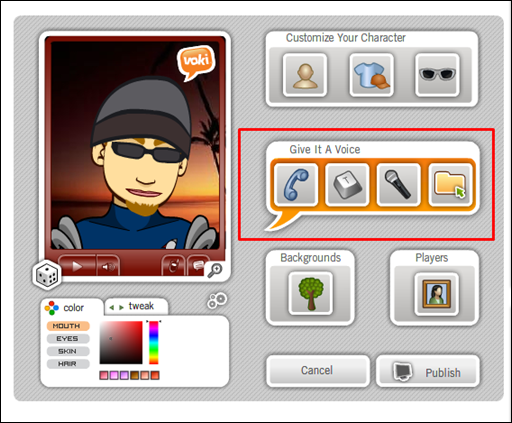Play the avatar with the play button
The width and height of the screenshot is (512, 423).
[77, 266]
